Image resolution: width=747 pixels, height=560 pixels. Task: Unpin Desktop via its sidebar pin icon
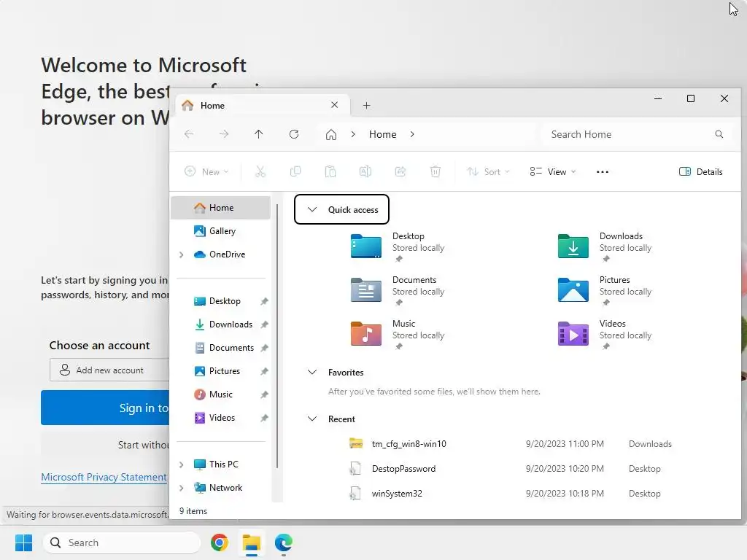pos(264,301)
